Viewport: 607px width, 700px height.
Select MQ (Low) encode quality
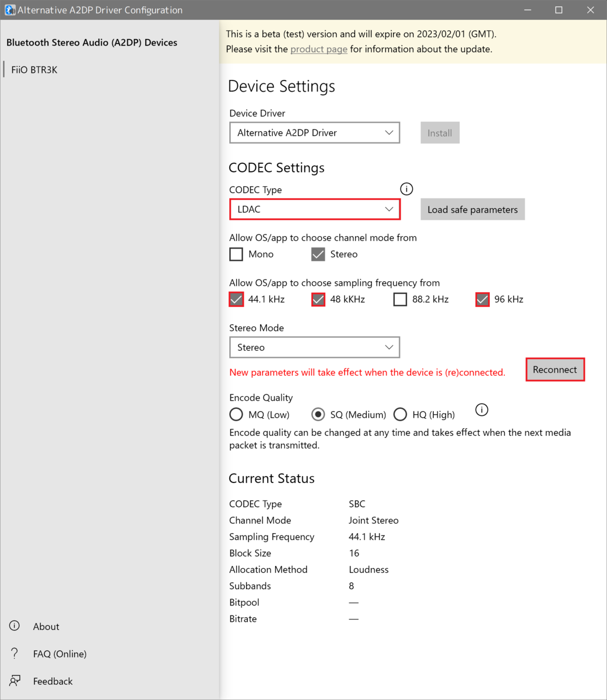click(236, 414)
